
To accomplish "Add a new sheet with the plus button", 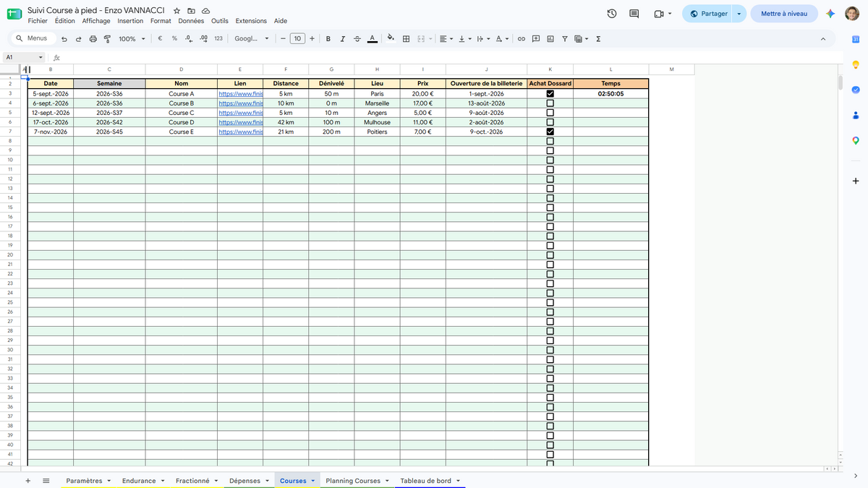I will coord(27,481).
